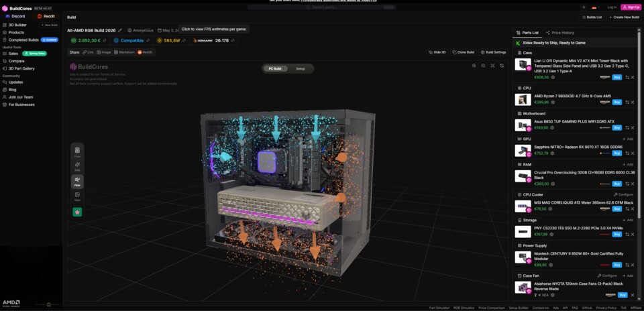Screen dimensions: 644x311
Task: Click the Compatible status badge
Action: (131, 41)
